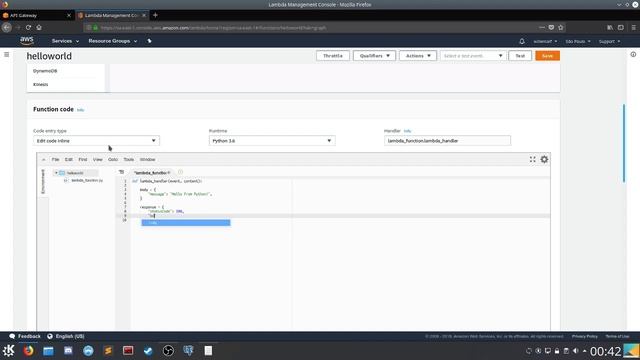Open the Runtime Python 3.6 dropdown
640x360 pixels.
(272, 141)
